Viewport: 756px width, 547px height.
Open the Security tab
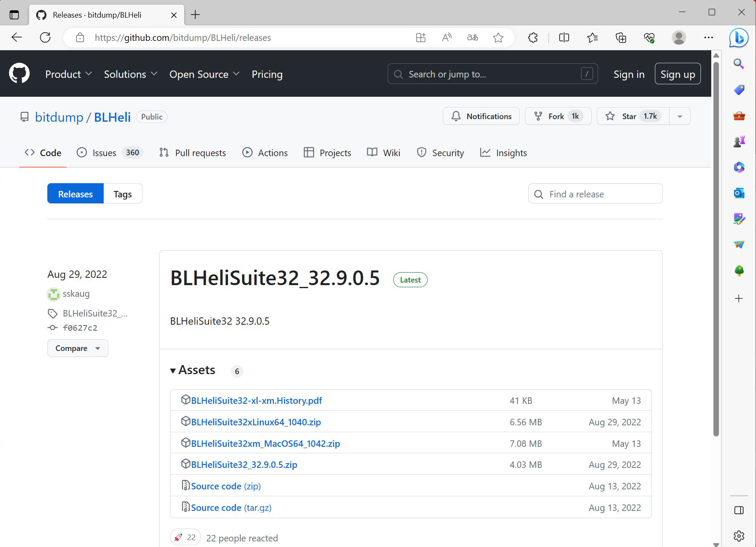(441, 153)
